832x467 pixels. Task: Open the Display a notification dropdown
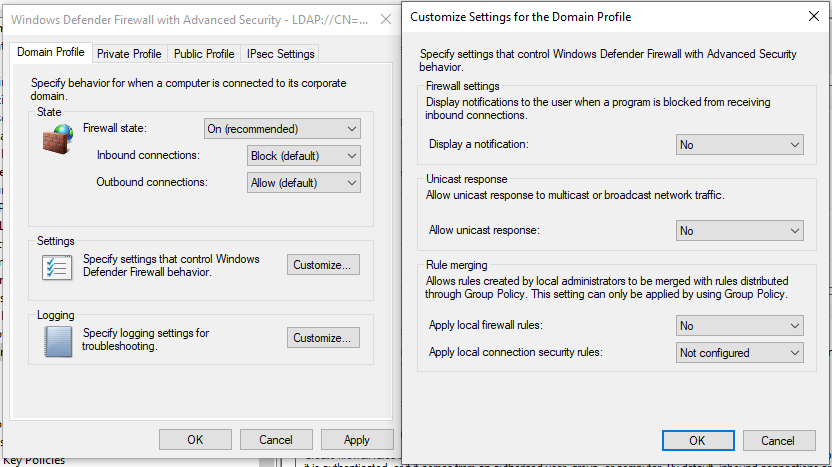(740, 145)
